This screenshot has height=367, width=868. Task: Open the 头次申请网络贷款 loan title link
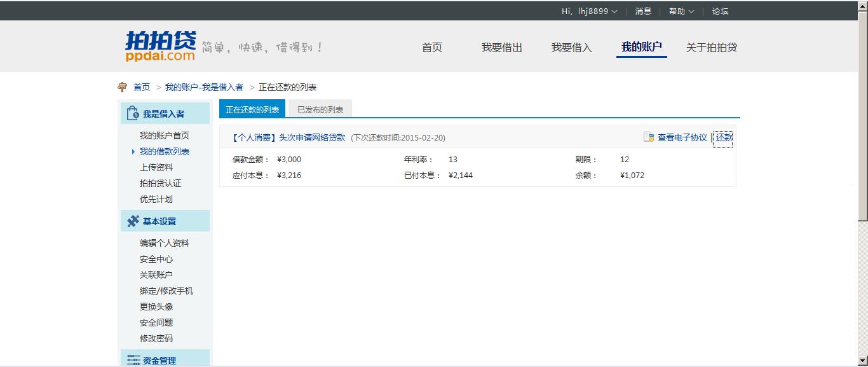coord(311,137)
